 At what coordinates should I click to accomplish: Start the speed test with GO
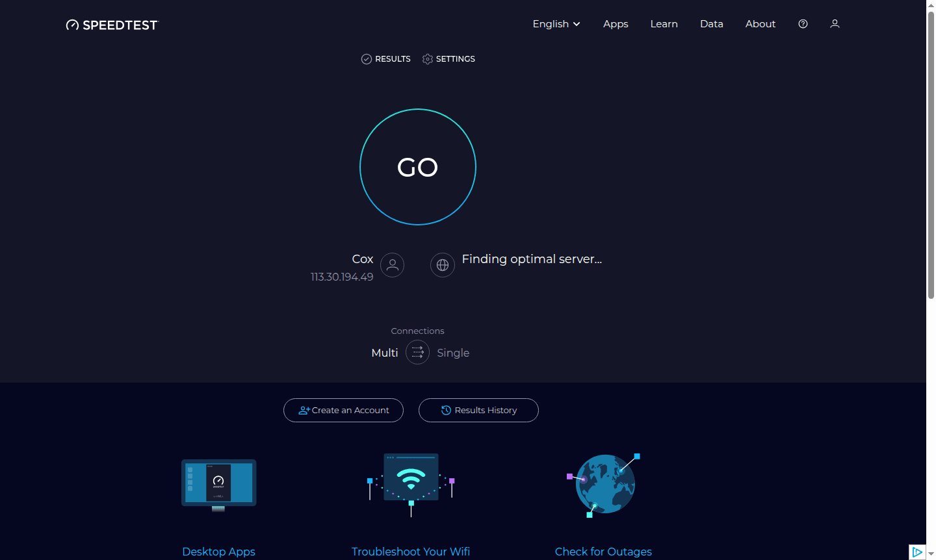tap(418, 167)
